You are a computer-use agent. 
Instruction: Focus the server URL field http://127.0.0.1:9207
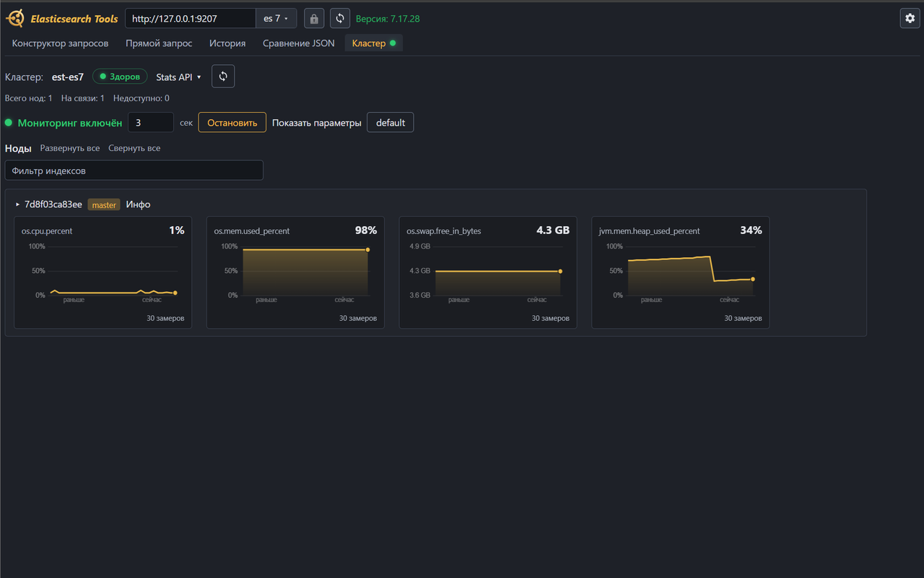tap(191, 19)
